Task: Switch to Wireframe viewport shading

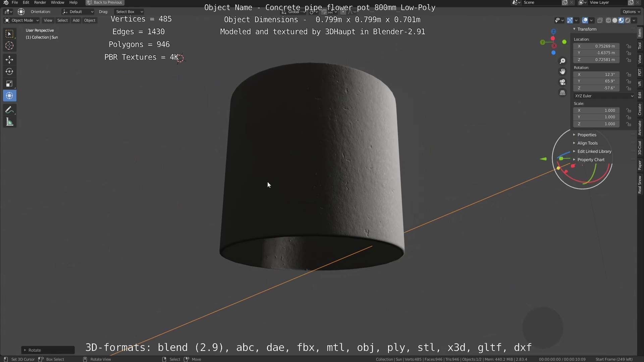Action: (x=608, y=20)
